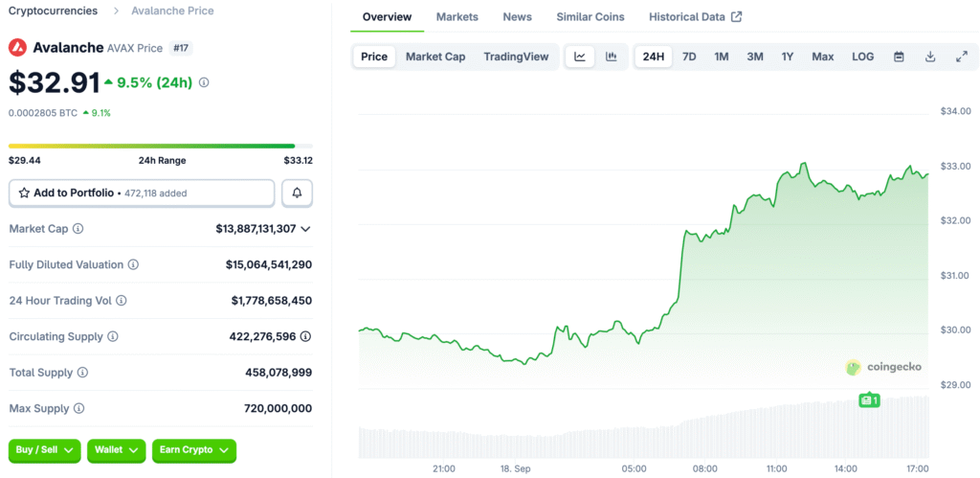Click the $33.12 range high label

tap(299, 161)
